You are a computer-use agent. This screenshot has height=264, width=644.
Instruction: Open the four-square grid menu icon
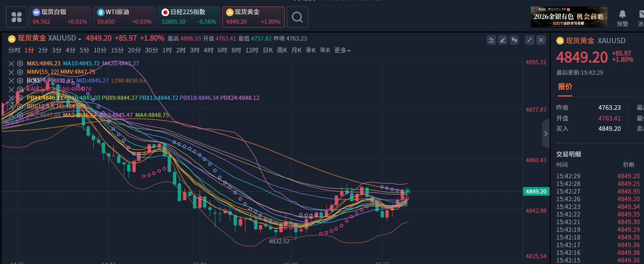click(16, 17)
